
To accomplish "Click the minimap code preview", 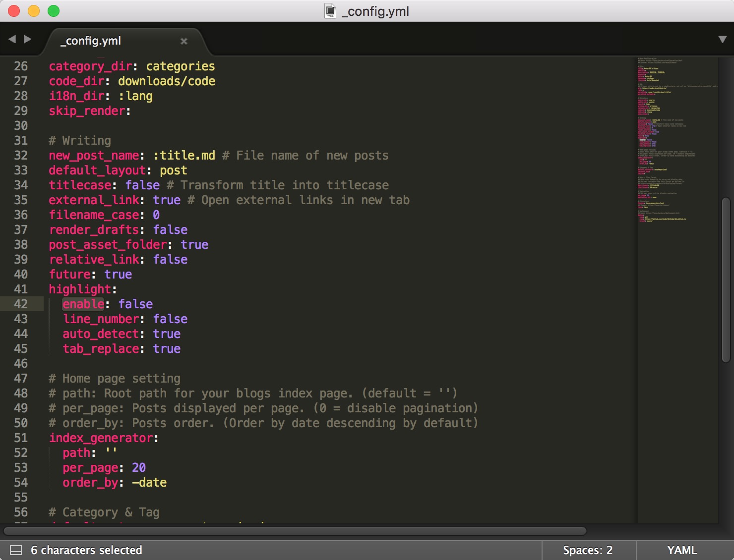I will (677, 140).
